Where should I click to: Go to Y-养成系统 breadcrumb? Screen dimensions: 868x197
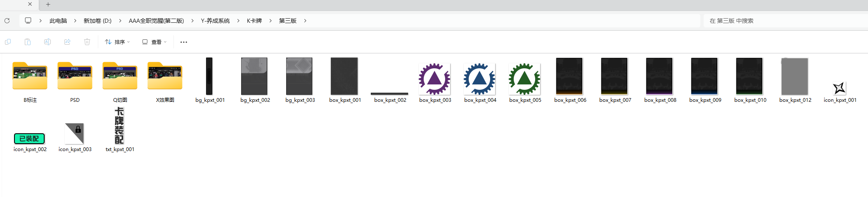(215, 21)
